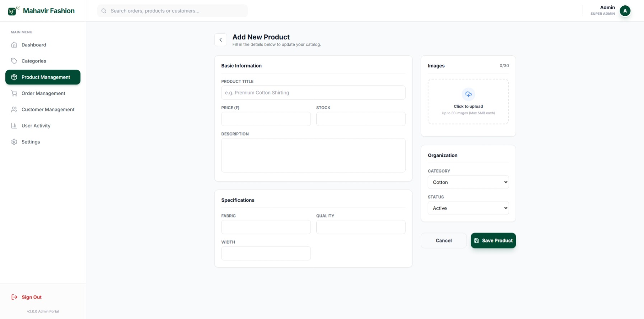Go to Customer Management page

pyautogui.click(x=48, y=109)
